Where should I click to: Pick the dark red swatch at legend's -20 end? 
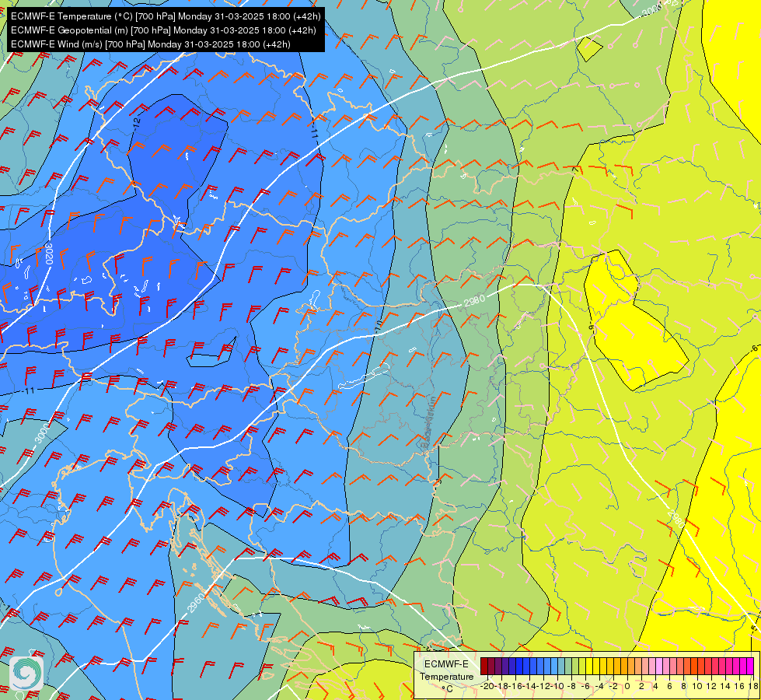click(x=483, y=666)
